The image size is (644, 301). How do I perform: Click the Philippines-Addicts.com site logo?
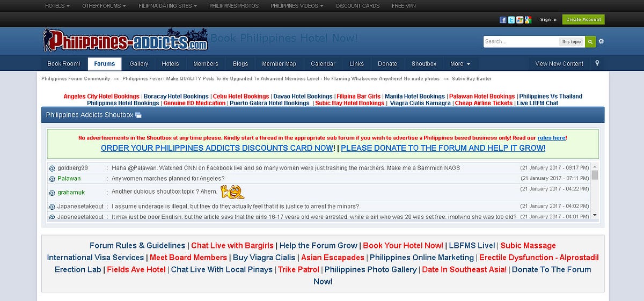point(125,40)
